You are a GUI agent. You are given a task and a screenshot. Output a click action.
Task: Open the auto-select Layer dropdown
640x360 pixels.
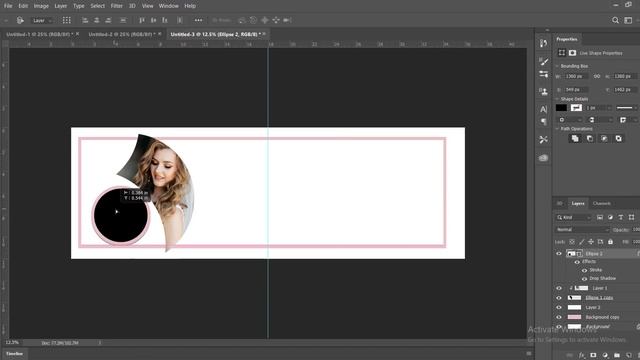click(43, 20)
